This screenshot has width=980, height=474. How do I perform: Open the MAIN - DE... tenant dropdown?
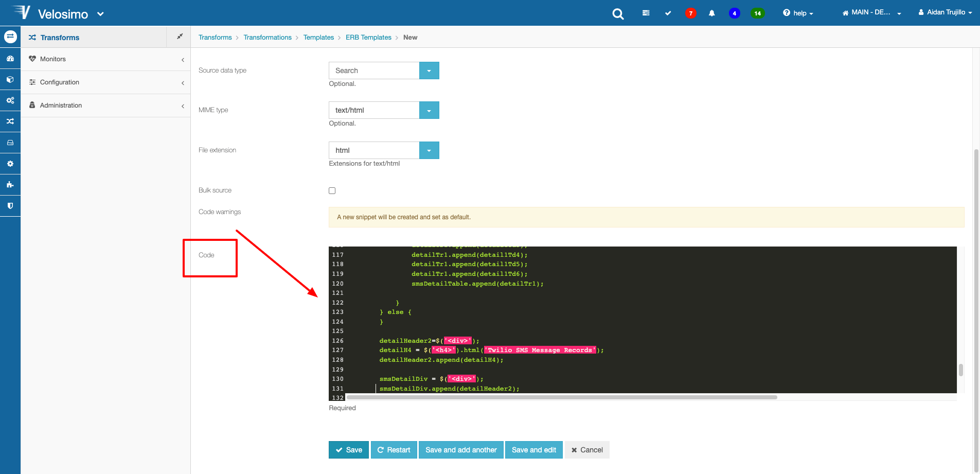pyautogui.click(x=871, y=12)
